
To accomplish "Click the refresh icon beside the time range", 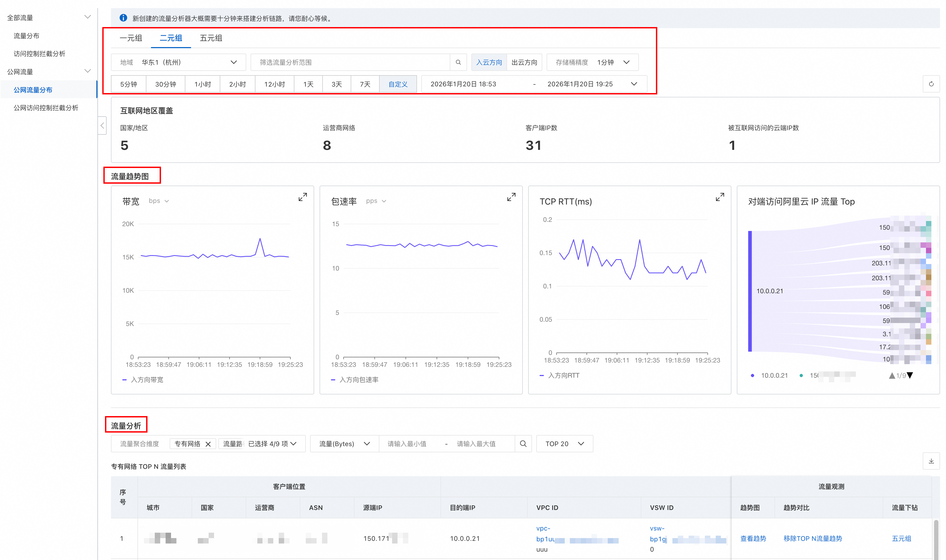I will (x=931, y=84).
